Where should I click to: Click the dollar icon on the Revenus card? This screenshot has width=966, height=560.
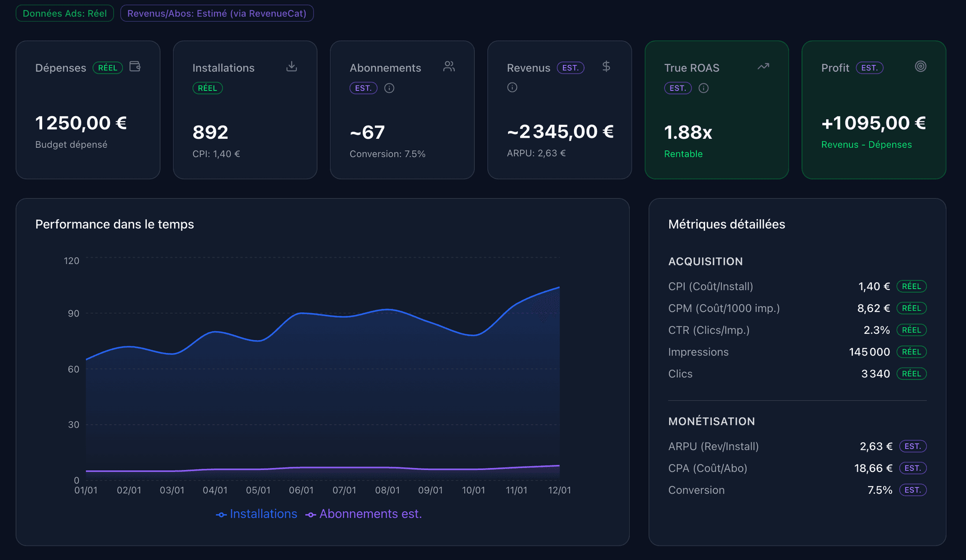[606, 66]
